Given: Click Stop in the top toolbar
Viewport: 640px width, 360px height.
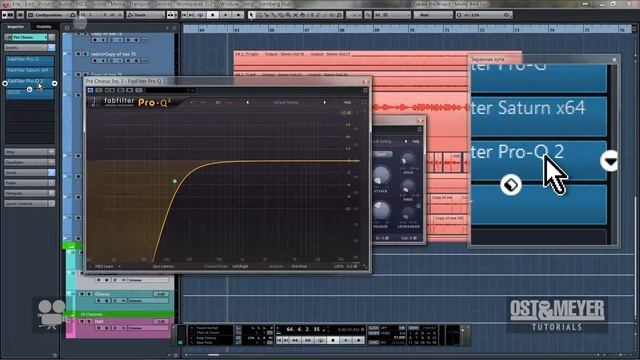Looking at the screenshot, I should point(213,15).
